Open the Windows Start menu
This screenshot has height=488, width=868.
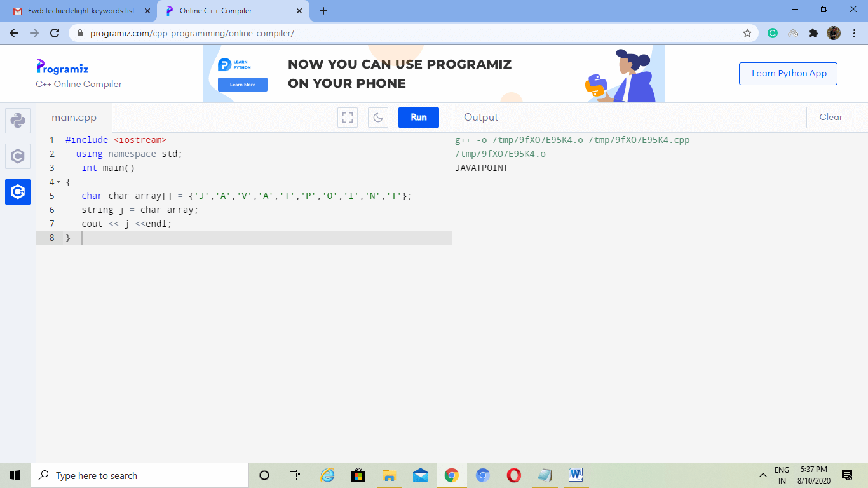(15, 475)
